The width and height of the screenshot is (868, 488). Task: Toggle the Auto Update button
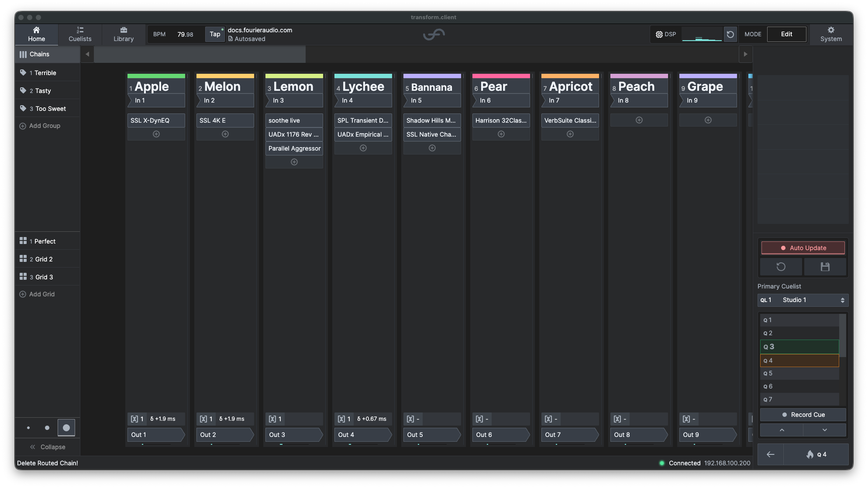803,248
